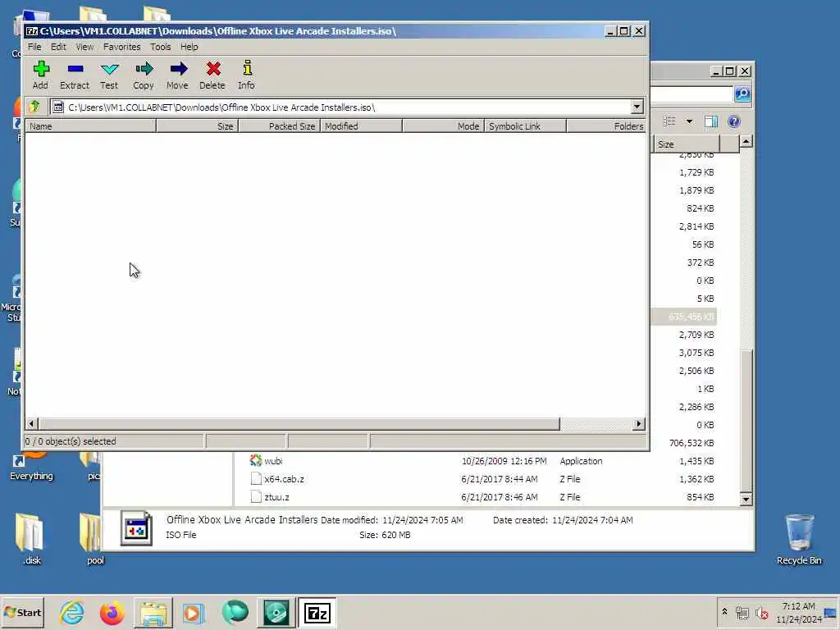840x630 pixels.
Task: Click the network tray icon
Action: coord(742,612)
